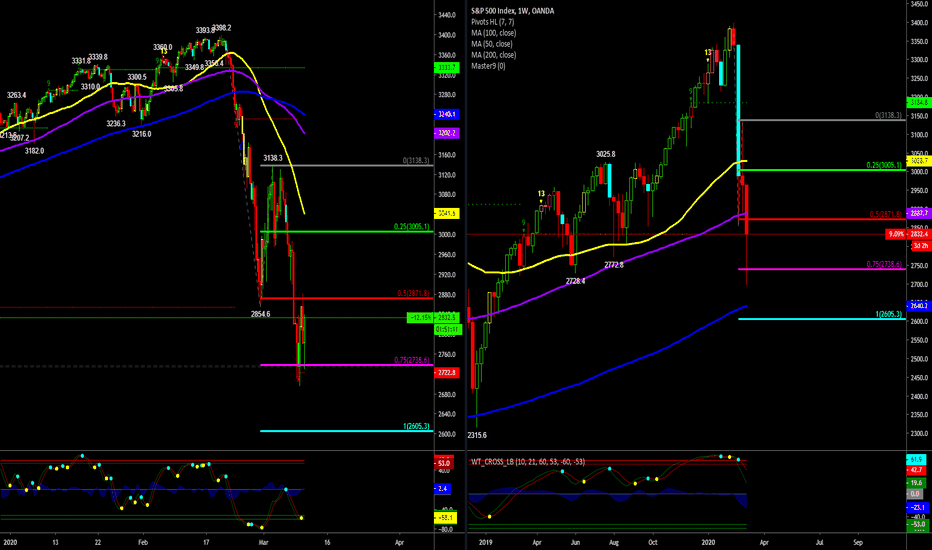Click the 2728.4 pivot low on weekly chart
This screenshot has height=550, width=932.
tap(575, 281)
